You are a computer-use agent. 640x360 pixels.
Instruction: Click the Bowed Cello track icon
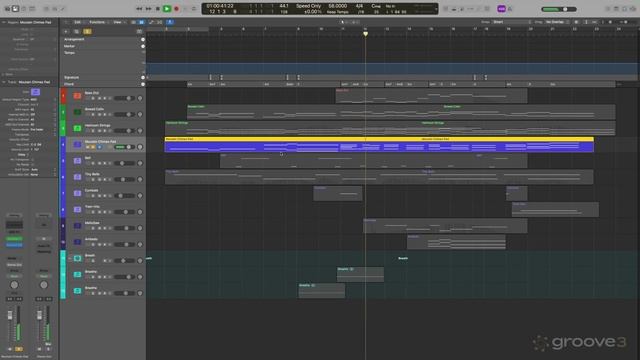click(x=77, y=112)
